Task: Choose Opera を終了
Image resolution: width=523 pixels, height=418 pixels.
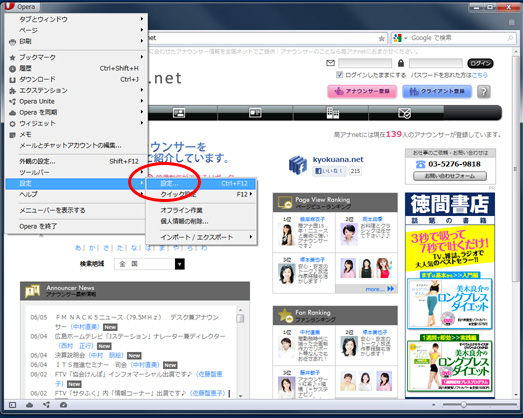Action: click(76, 226)
